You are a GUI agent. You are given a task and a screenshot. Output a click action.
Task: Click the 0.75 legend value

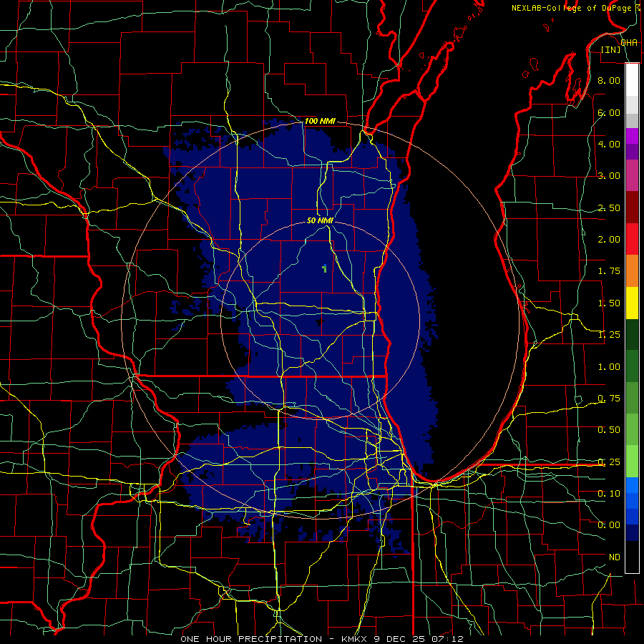point(609,399)
